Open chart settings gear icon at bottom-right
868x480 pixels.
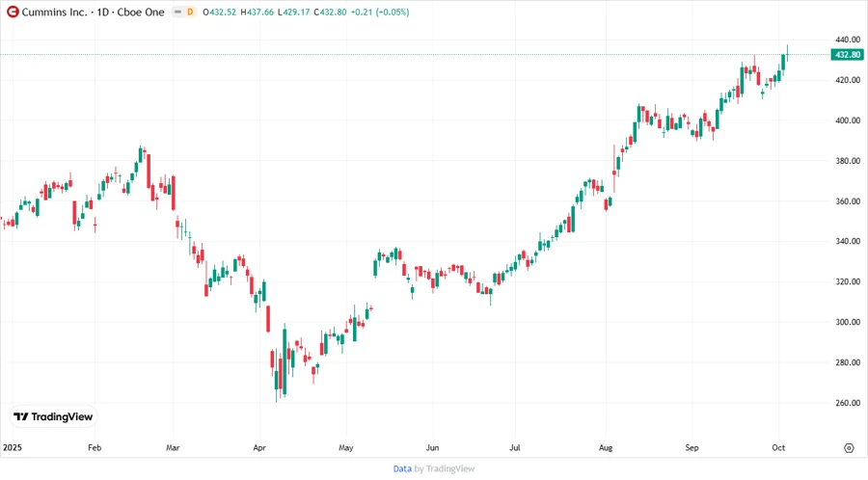(849, 448)
